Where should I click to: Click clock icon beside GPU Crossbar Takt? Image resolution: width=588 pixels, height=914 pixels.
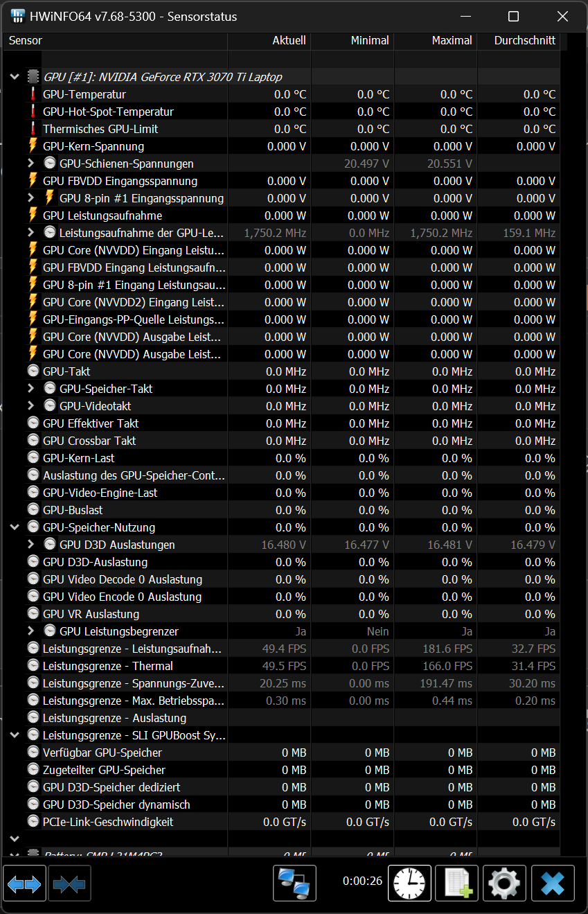click(x=33, y=441)
